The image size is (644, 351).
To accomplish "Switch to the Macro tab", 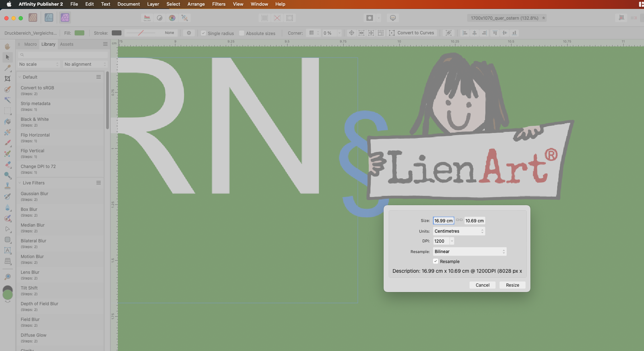I will pyautogui.click(x=30, y=44).
